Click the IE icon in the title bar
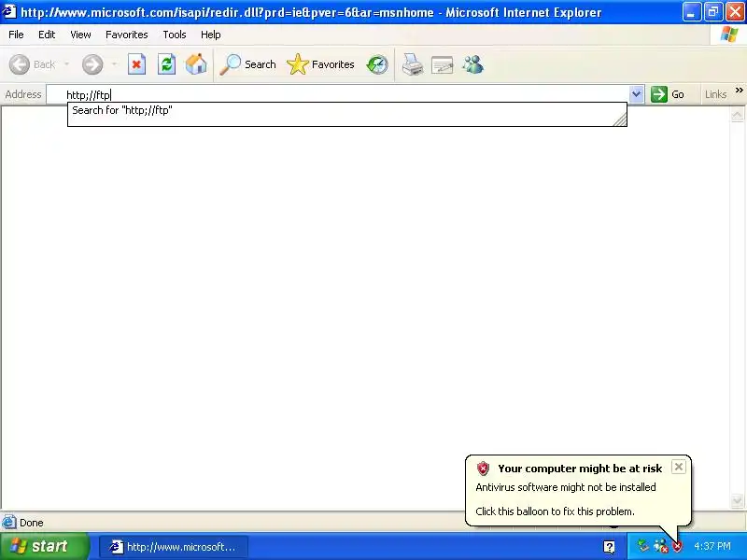Image resolution: width=747 pixels, height=560 pixels. click(x=9, y=11)
